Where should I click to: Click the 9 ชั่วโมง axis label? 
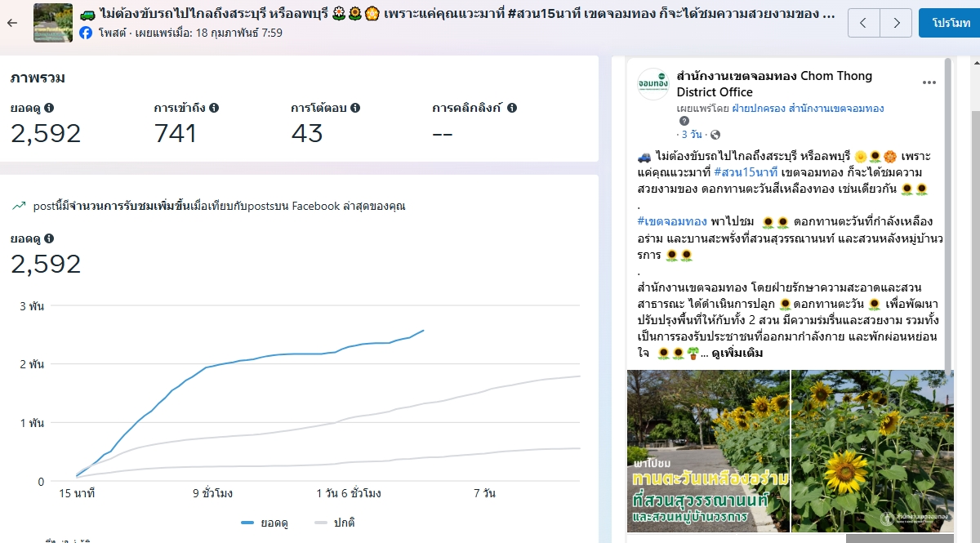[212, 494]
